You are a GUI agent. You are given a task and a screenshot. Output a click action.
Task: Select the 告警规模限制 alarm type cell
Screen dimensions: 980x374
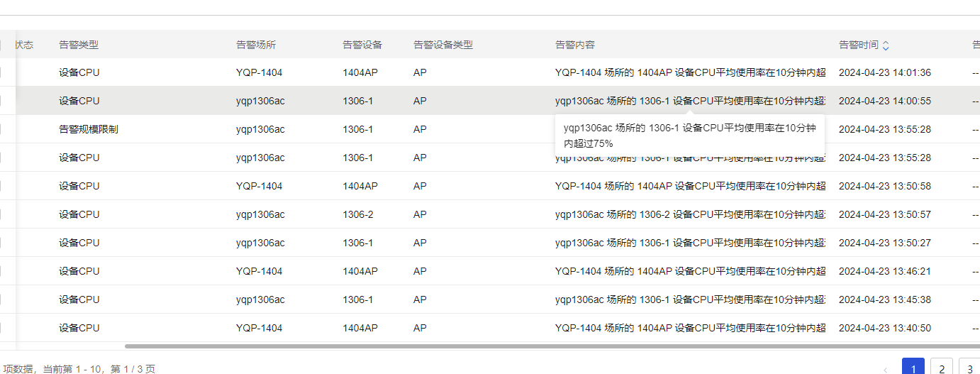89,129
